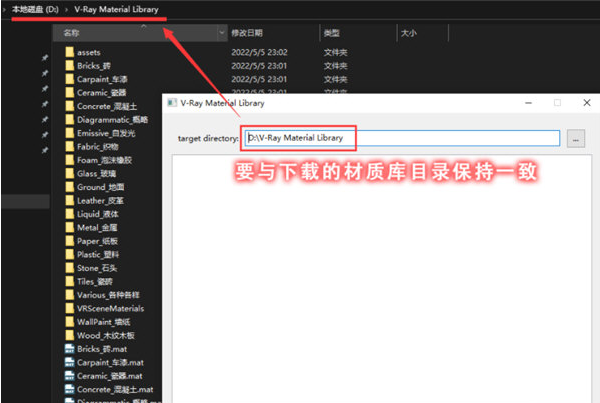
Task: Select the Paper folder icon
Action: point(70,241)
